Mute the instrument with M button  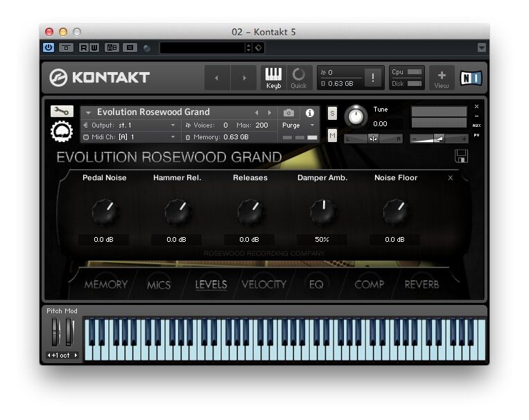332,136
